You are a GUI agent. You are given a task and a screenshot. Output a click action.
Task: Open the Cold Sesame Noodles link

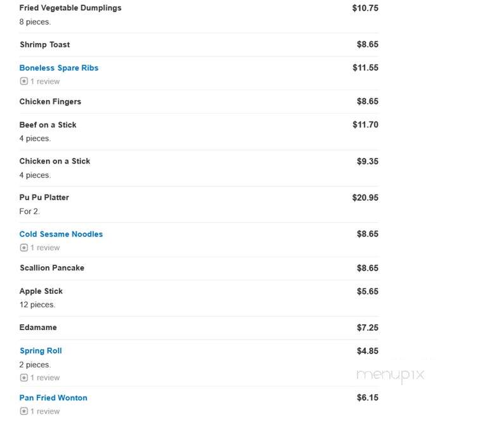61,234
